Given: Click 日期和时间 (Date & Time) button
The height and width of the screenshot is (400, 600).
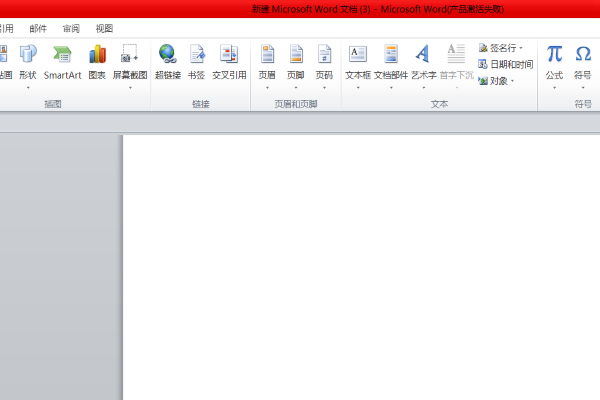Looking at the screenshot, I should (x=505, y=64).
